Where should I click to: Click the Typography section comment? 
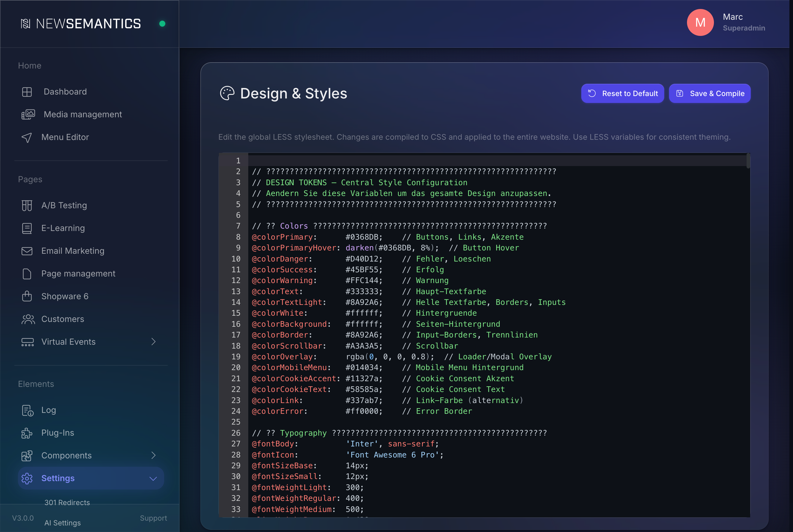(399, 433)
